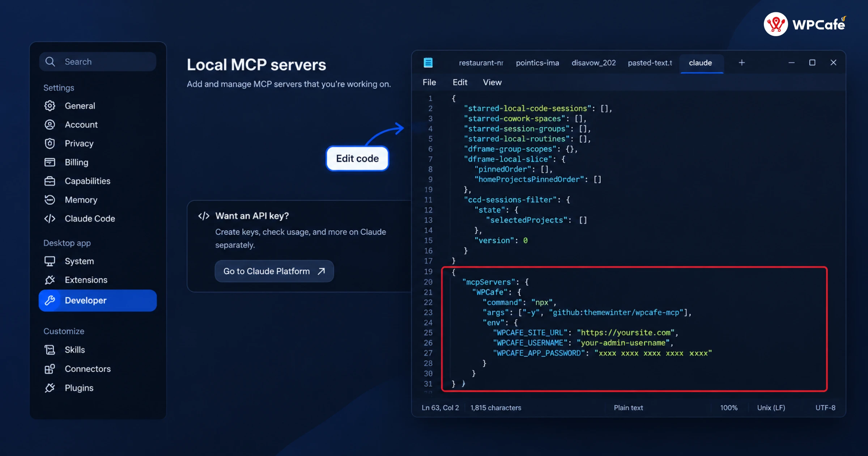Click the General gear icon
The height and width of the screenshot is (456, 868).
click(x=50, y=106)
